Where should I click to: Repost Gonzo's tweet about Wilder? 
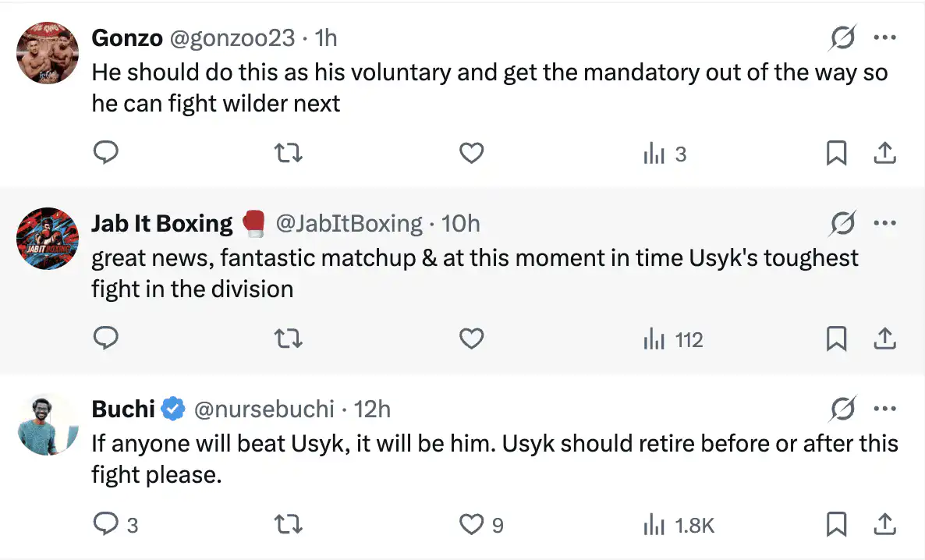click(x=289, y=154)
